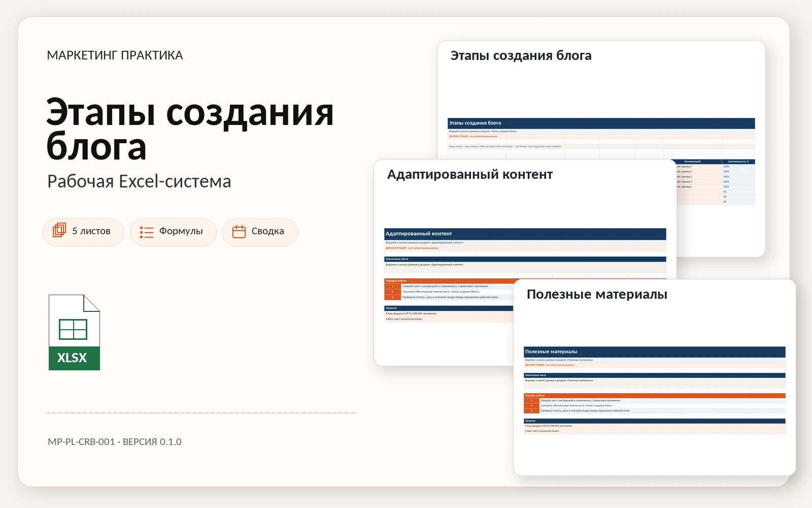This screenshot has height=508, width=812.
Task: Select the 'Формулы' badge
Action: click(173, 232)
